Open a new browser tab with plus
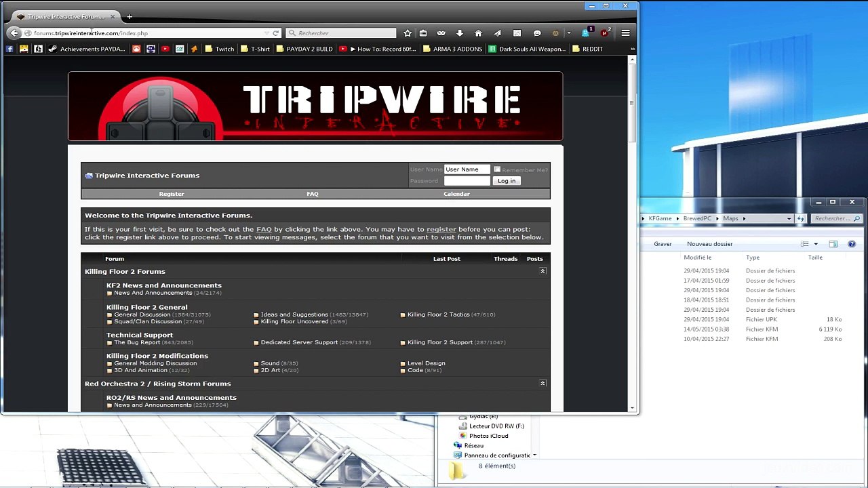The width and height of the screenshot is (868, 488). pos(130,16)
